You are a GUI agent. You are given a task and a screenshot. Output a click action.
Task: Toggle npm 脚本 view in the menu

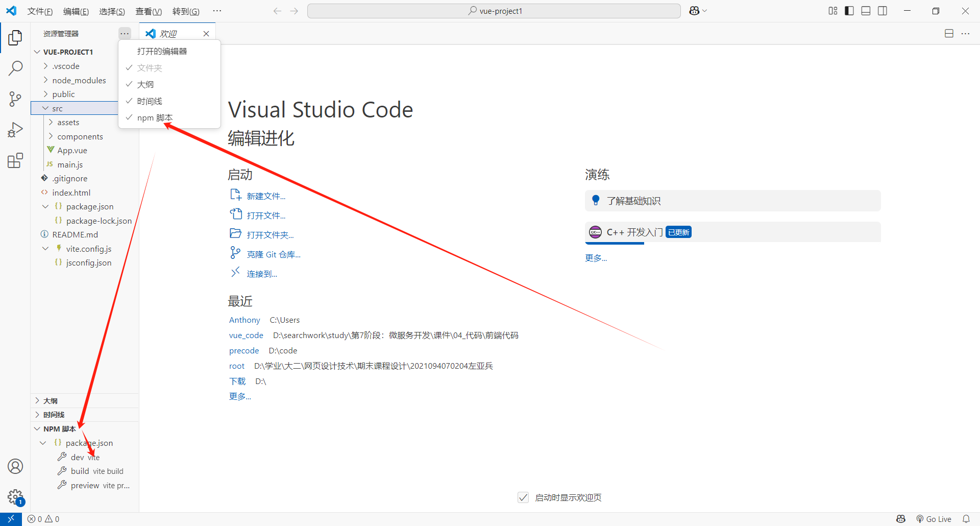[x=169, y=118]
